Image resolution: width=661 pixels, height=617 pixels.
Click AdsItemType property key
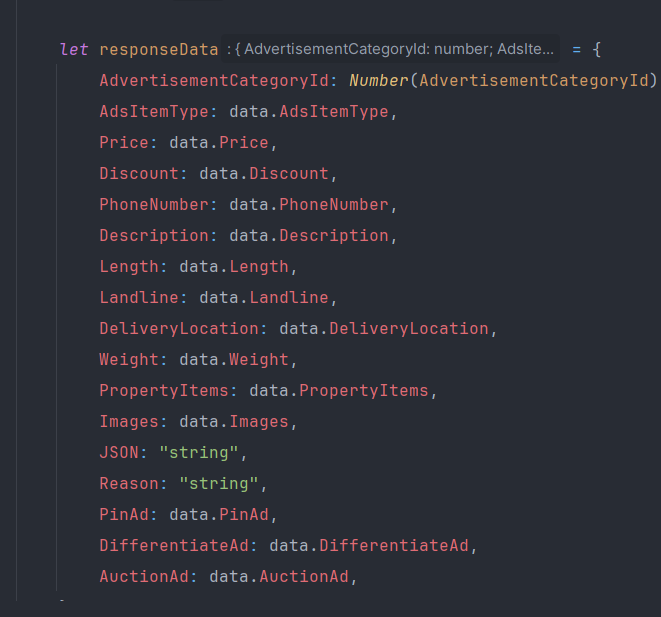point(154,112)
